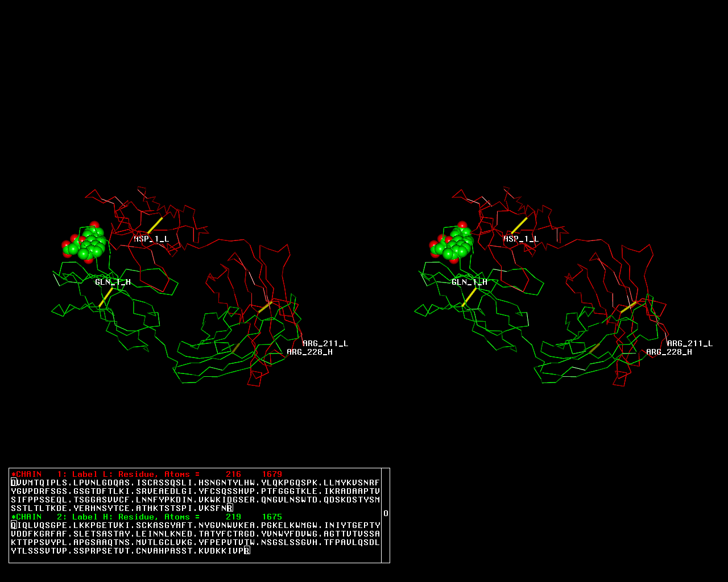Select the ASP_1_L label in right stereo view
This screenshot has width=728, height=582.
520,239
